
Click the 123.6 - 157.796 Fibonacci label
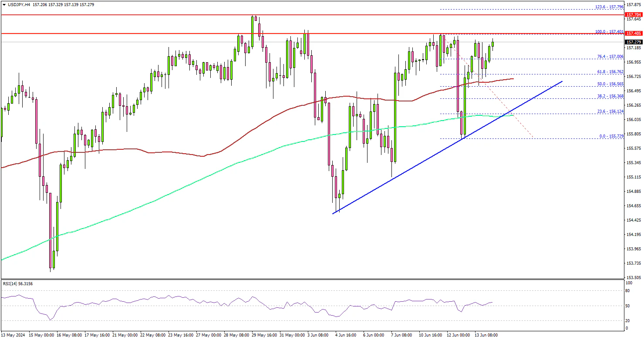(x=609, y=7)
